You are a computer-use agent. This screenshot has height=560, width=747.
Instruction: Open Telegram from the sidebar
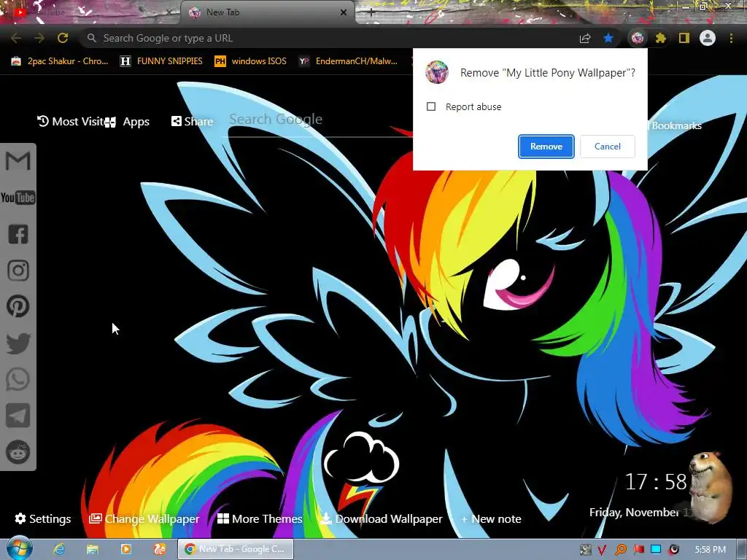18,415
